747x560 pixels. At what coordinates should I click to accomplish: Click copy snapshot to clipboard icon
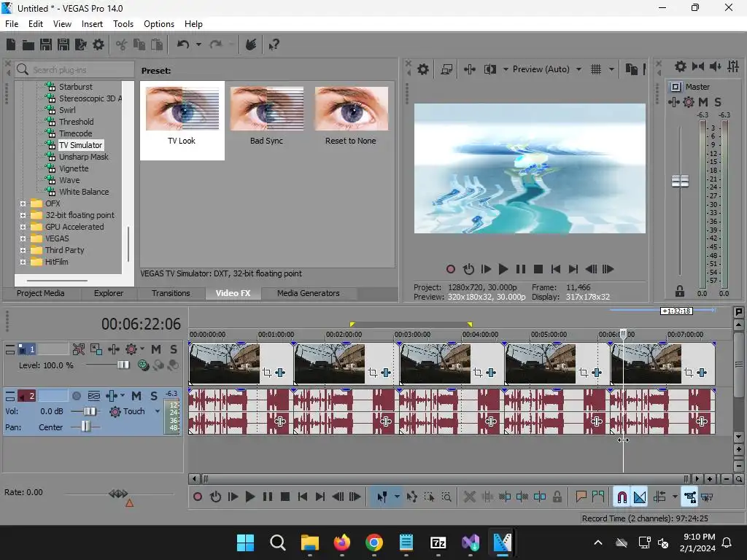(631, 69)
